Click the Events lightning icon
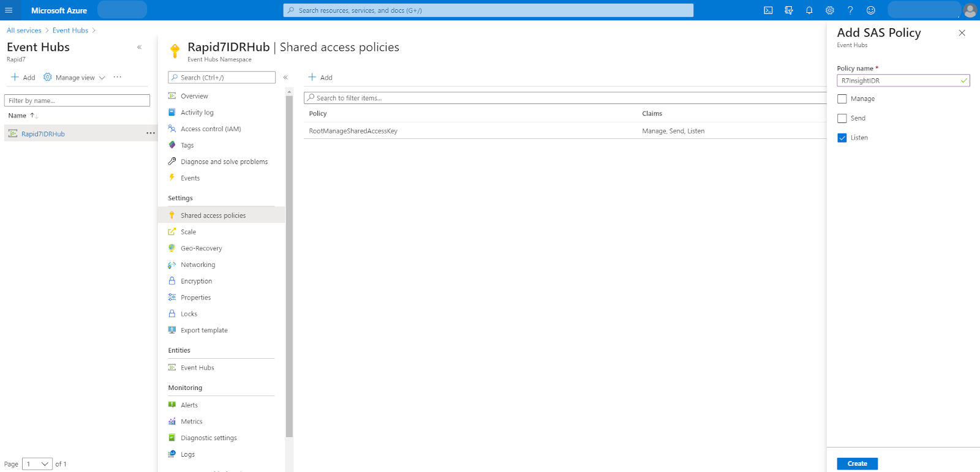980x472 pixels. click(x=172, y=178)
